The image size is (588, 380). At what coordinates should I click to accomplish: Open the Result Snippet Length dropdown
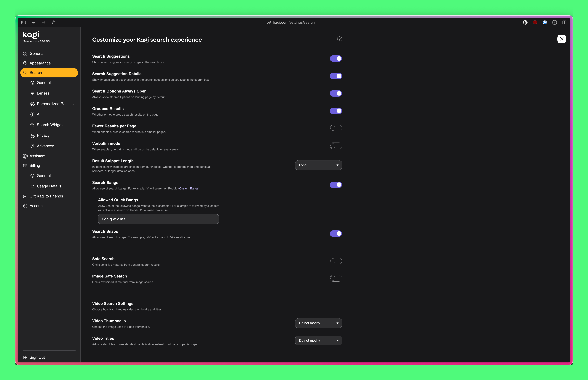[318, 165]
